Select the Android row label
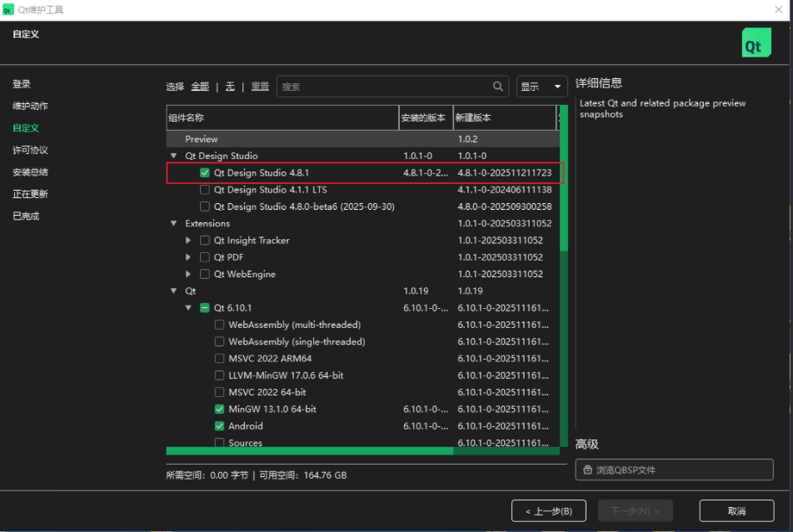 pos(246,425)
